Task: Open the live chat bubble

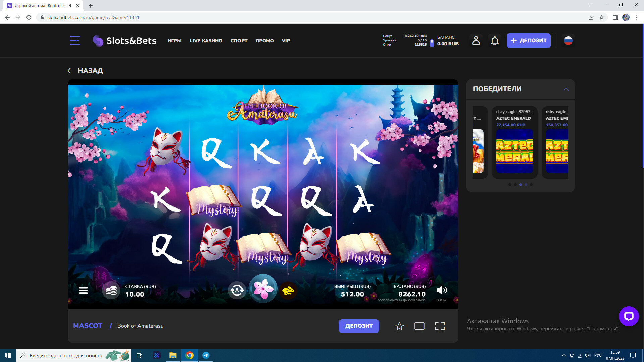Action: coord(629,316)
